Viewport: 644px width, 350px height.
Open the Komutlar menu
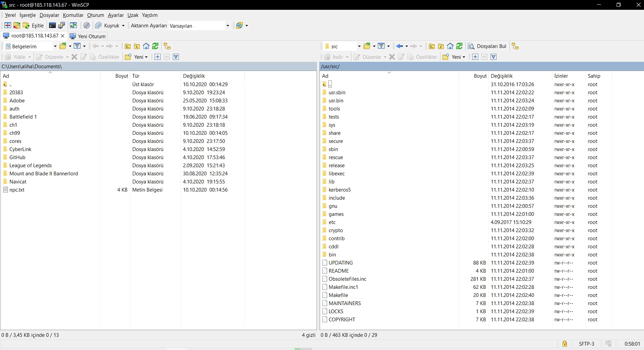[x=73, y=15]
